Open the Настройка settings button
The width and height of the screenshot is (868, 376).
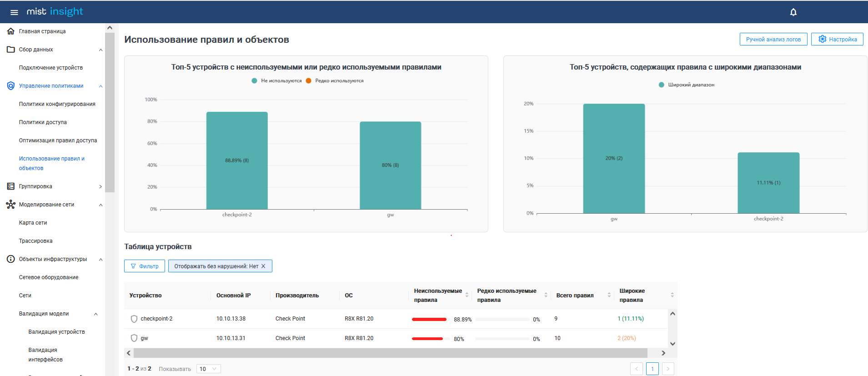837,40
